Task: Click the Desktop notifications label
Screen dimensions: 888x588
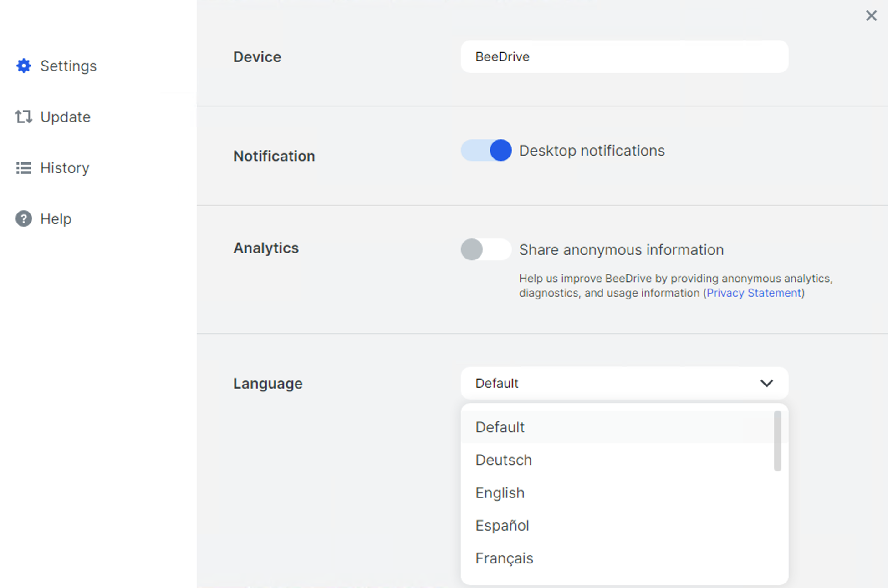Action: pyautogui.click(x=592, y=151)
